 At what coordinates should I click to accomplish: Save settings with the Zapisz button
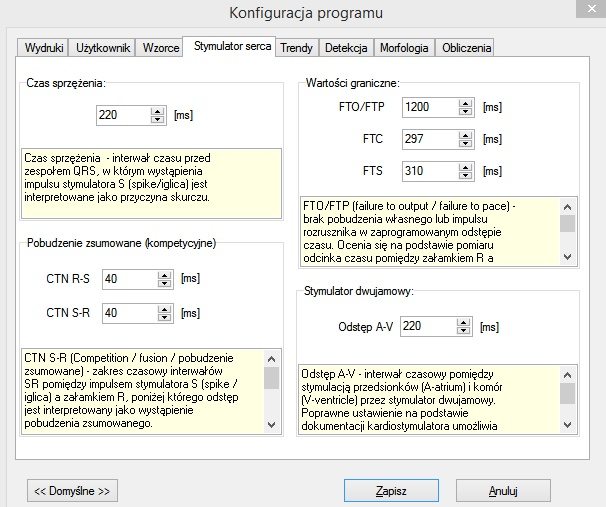(x=390, y=490)
